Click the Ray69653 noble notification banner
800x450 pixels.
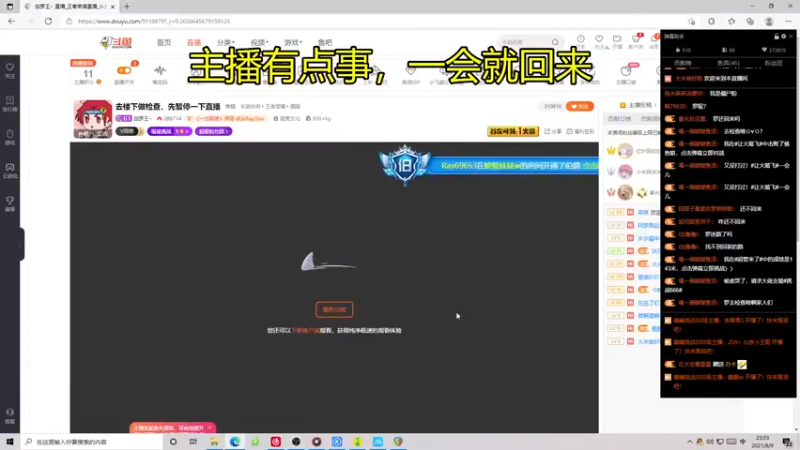click(x=490, y=165)
